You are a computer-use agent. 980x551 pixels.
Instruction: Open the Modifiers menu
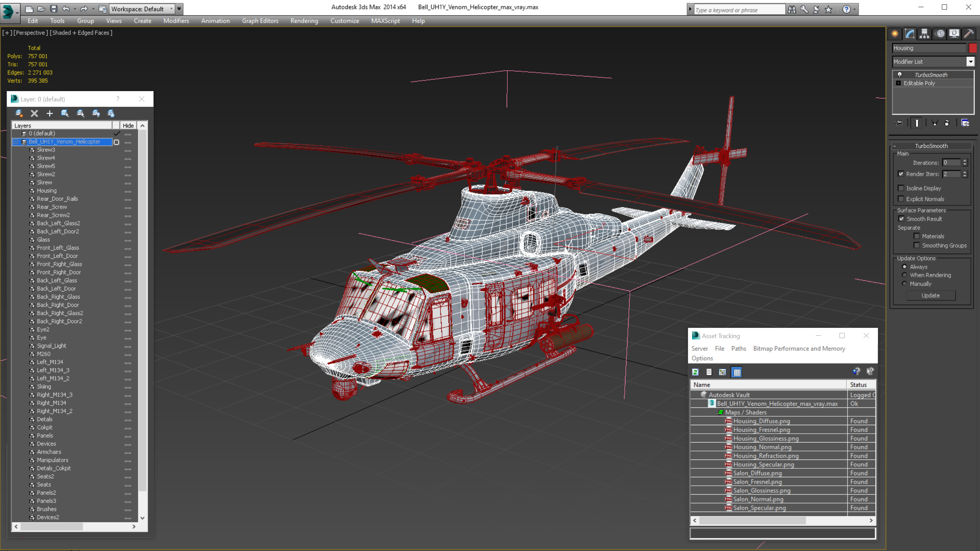[x=176, y=21]
